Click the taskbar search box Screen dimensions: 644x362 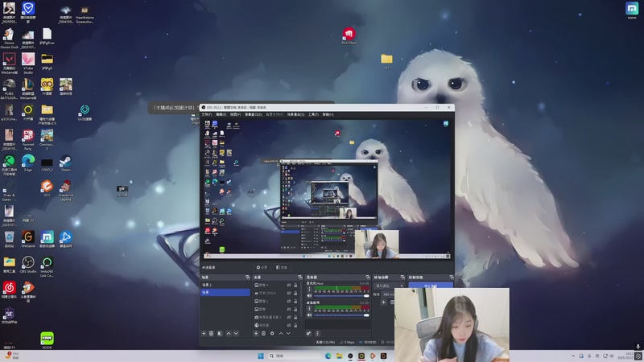pyautogui.click(x=294, y=356)
